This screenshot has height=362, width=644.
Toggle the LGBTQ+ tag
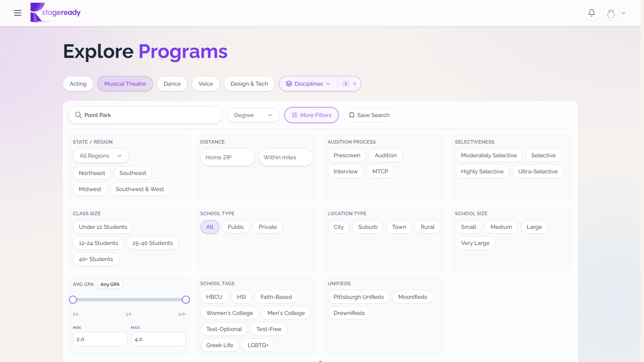coord(258,345)
